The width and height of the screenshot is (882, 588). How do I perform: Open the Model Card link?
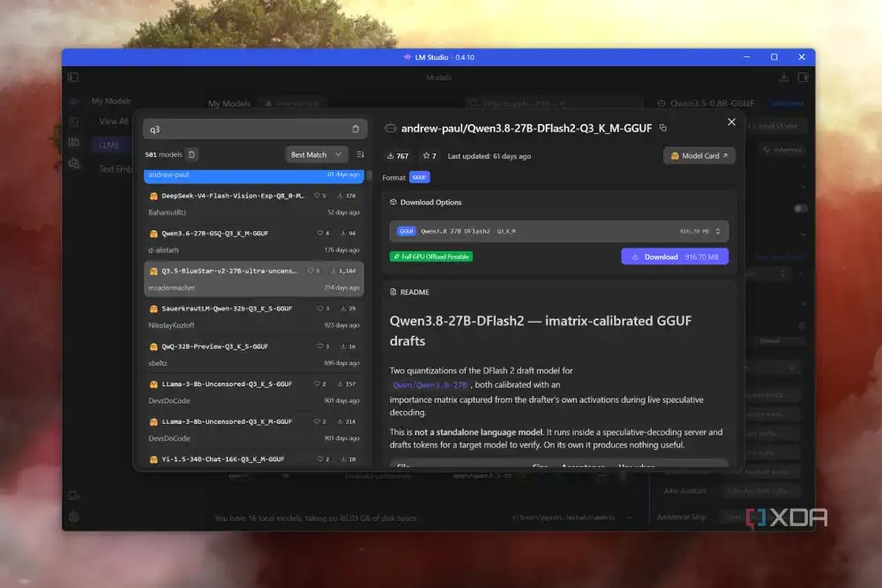699,156
